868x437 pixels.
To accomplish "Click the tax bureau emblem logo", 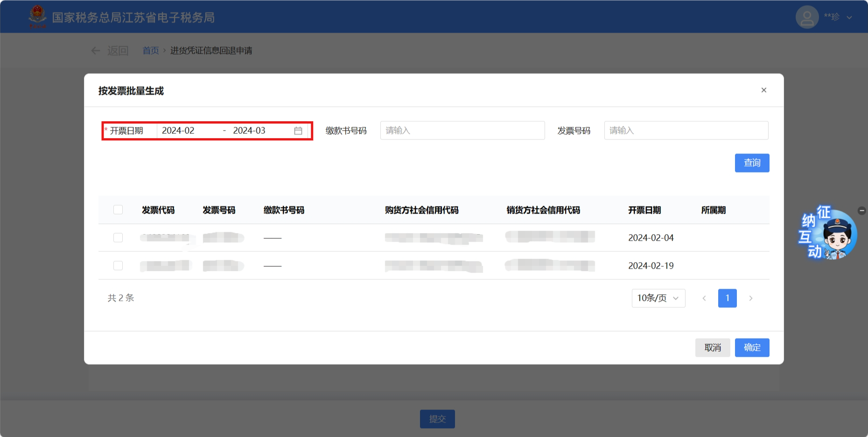I will [x=37, y=17].
